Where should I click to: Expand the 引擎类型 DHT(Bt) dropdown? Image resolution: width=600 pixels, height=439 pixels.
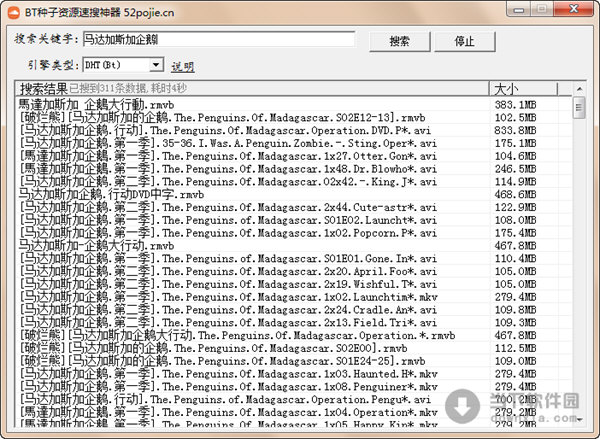click(x=156, y=65)
